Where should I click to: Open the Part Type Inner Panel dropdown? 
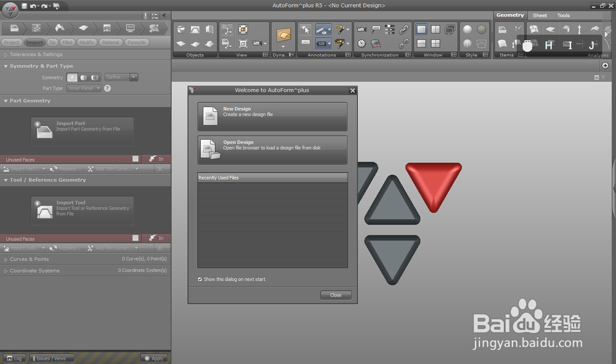pos(84,88)
